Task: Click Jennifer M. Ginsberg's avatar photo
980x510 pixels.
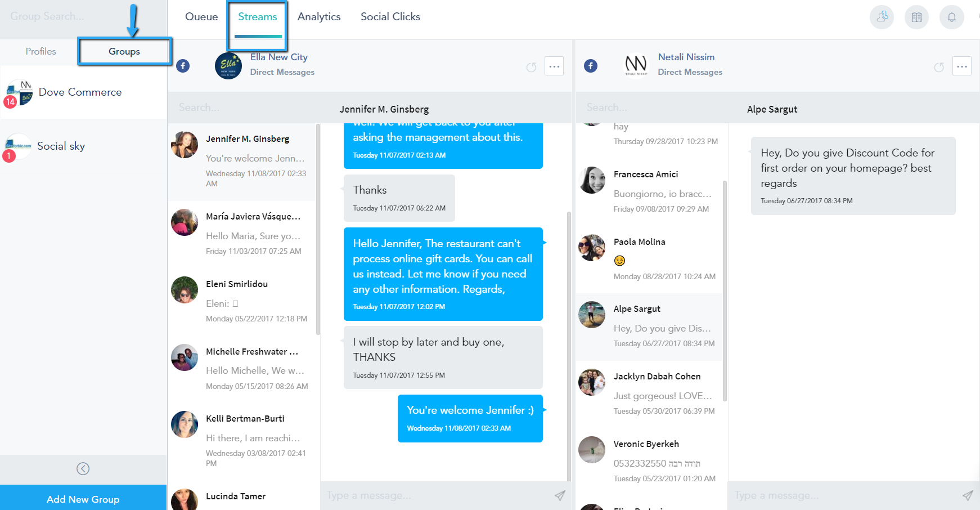Action: click(185, 145)
